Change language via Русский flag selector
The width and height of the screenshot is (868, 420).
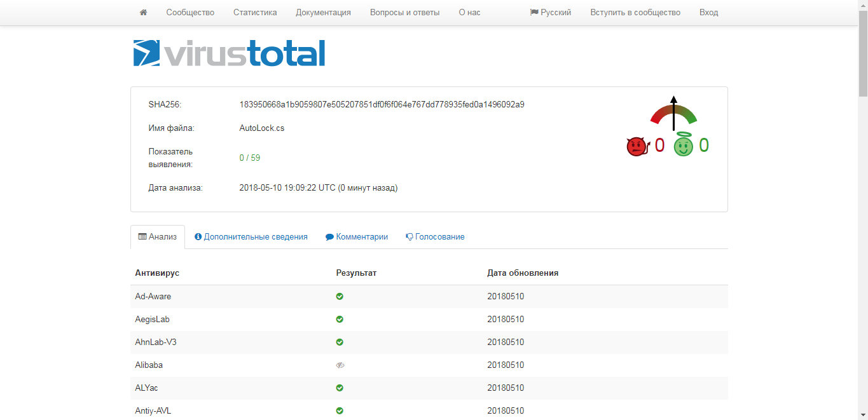click(551, 13)
